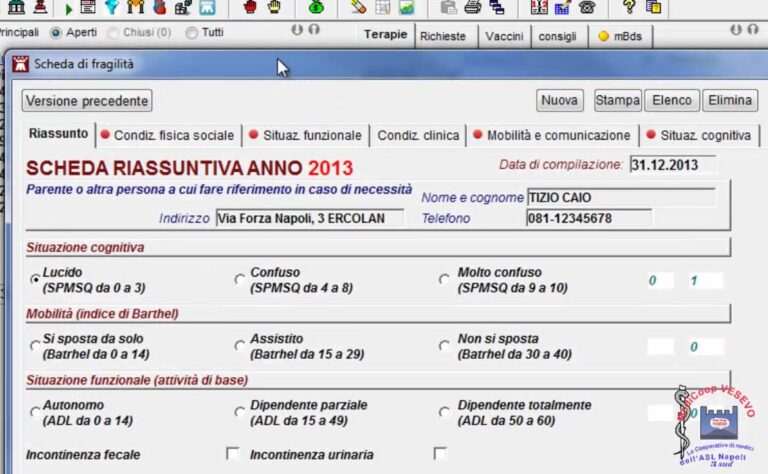768x474 pixels.
Task: Switch to the Riassunto tab
Action: (x=58, y=134)
